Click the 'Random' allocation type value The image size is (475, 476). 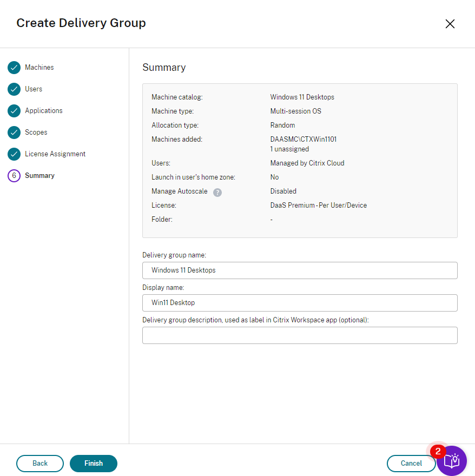click(x=282, y=125)
